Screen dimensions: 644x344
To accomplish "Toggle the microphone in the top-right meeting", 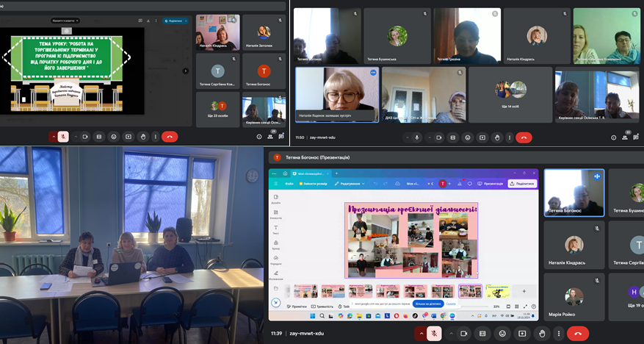I will click(x=416, y=137).
